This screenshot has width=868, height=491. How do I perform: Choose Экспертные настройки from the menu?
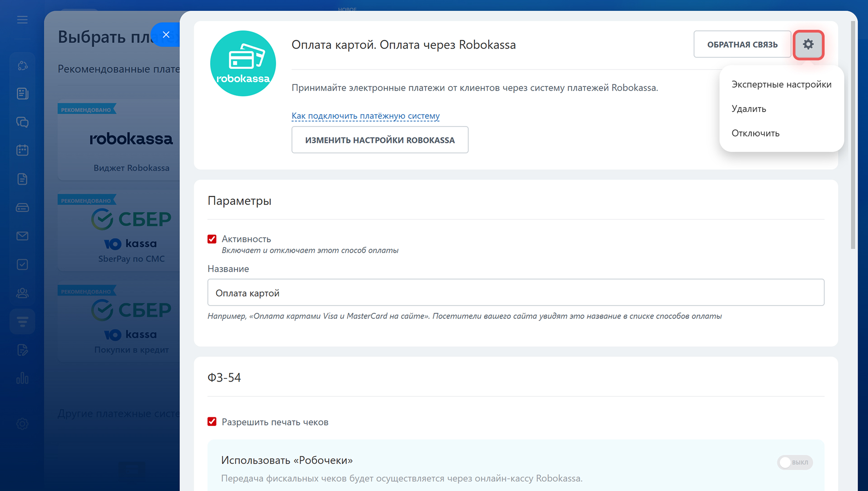[781, 85]
